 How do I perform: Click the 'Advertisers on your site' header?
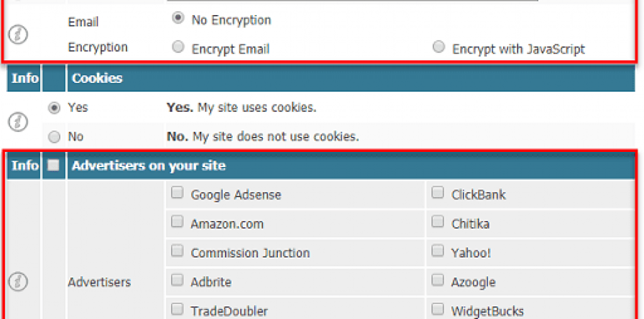[149, 166]
